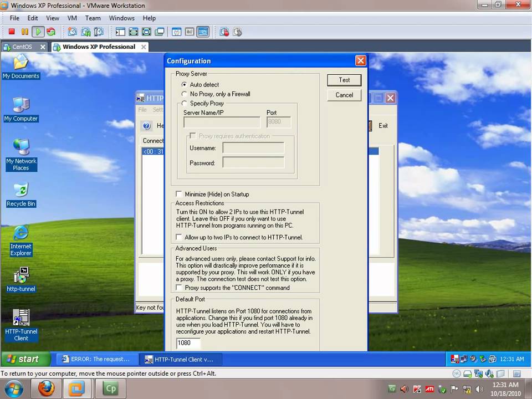Check Allow up to two IPs to connect
This screenshot has height=399, width=532.
click(179, 237)
